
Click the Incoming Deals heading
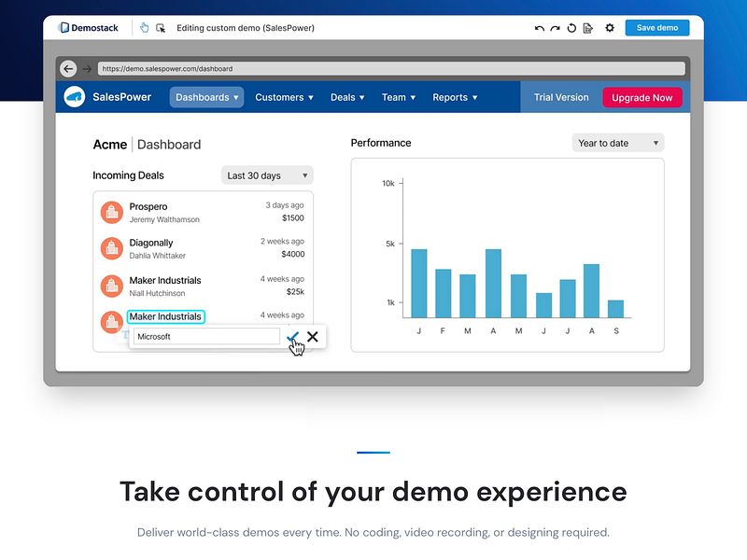(x=128, y=175)
